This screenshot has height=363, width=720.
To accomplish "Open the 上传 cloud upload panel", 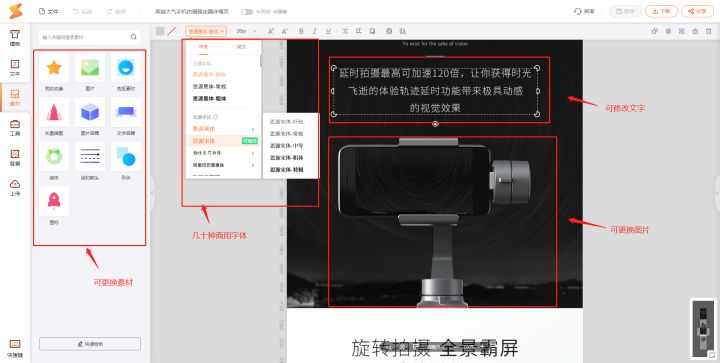I will (15, 187).
